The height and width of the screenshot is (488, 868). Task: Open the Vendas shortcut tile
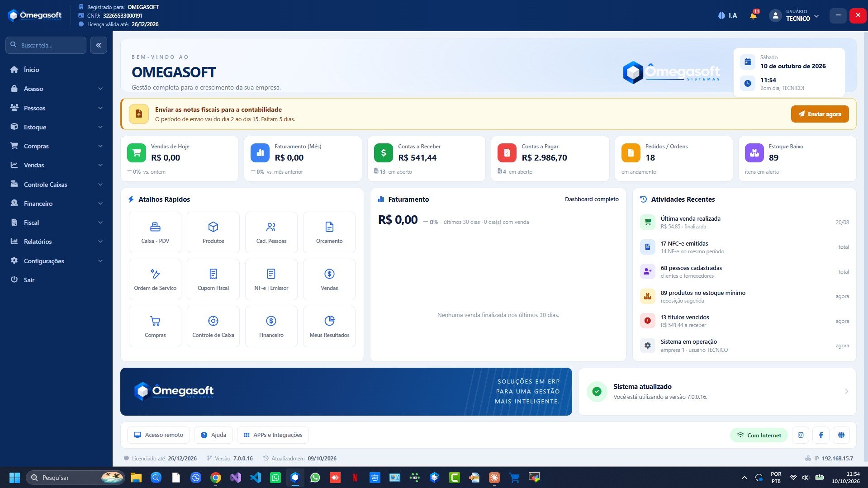[x=329, y=280]
